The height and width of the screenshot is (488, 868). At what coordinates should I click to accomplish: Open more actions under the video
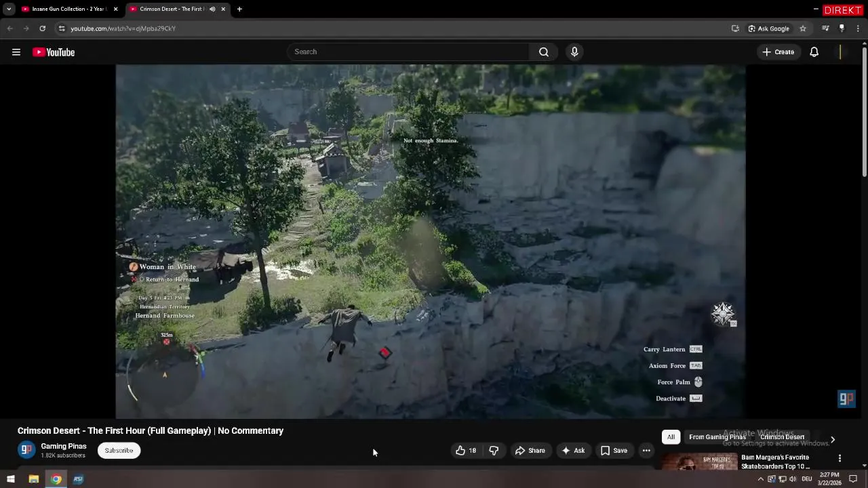click(x=646, y=451)
